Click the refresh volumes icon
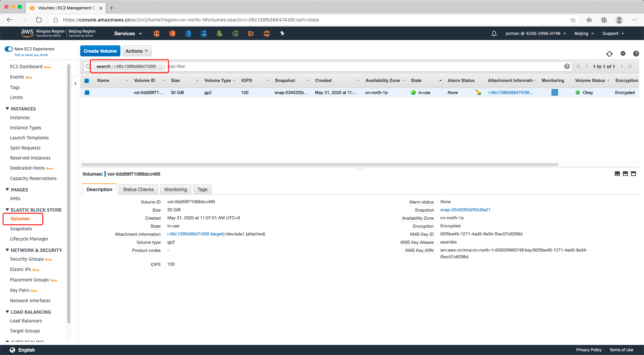This screenshot has width=644, height=355. (x=609, y=54)
